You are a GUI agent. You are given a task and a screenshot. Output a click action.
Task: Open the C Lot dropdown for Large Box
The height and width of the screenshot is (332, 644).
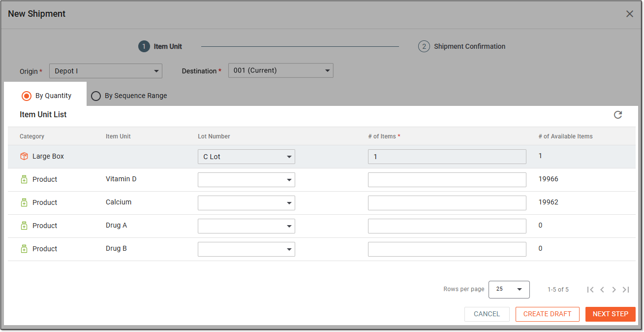point(246,157)
